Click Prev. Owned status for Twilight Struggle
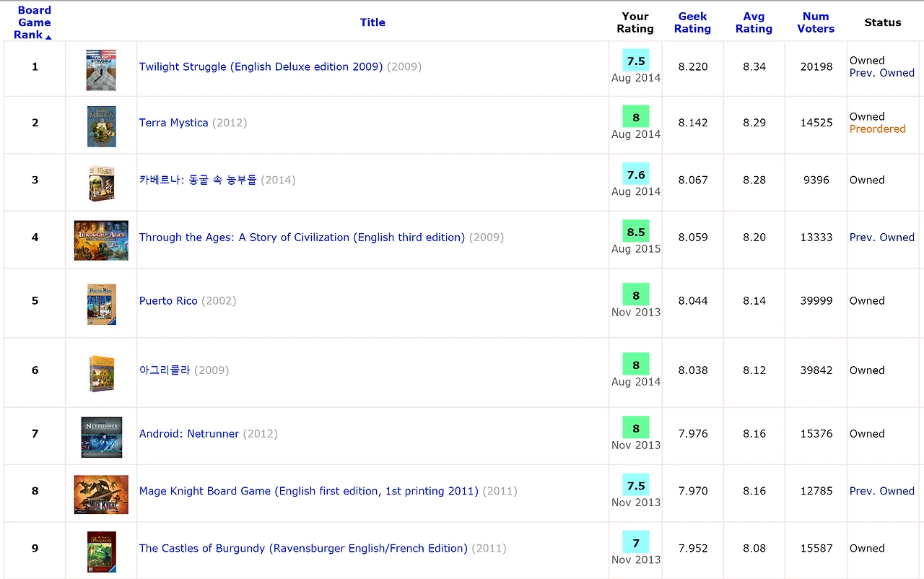924x579 pixels. (882, 73)
